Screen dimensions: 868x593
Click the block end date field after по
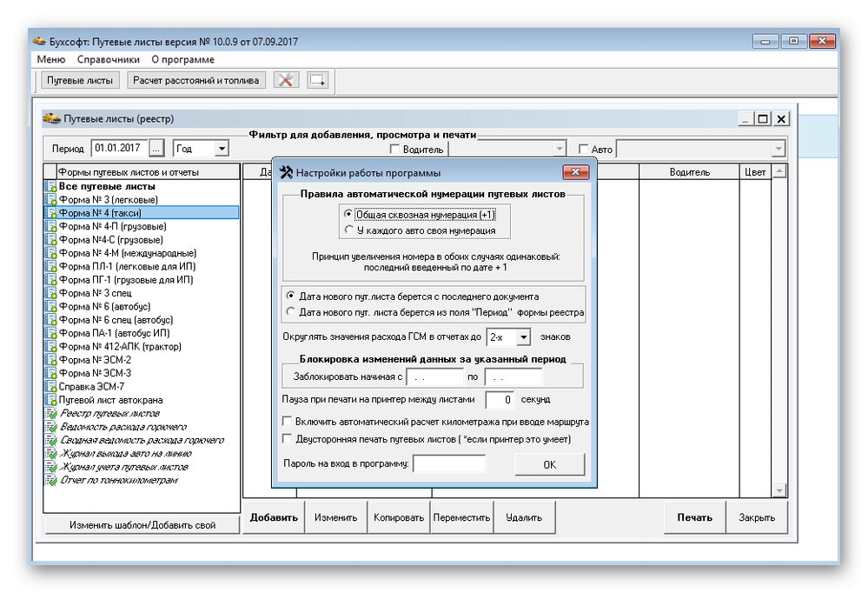click(514, 376)
